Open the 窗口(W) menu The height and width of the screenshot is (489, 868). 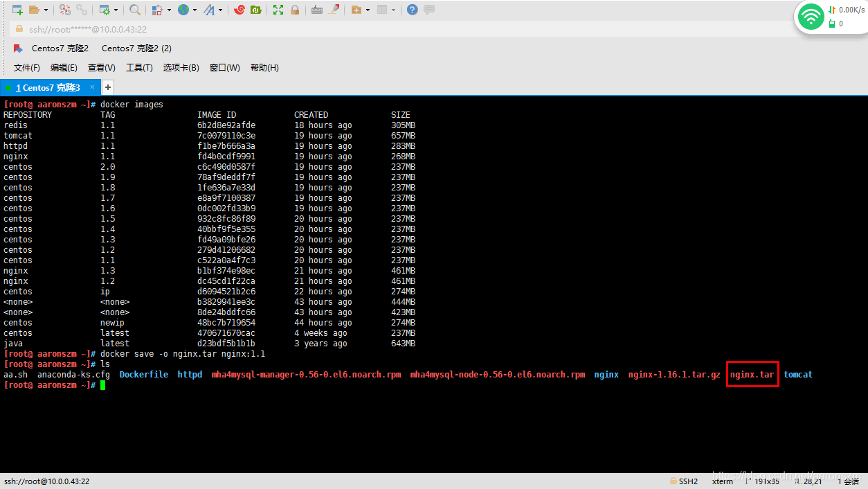pyautogui.click(x=225, y=68)
